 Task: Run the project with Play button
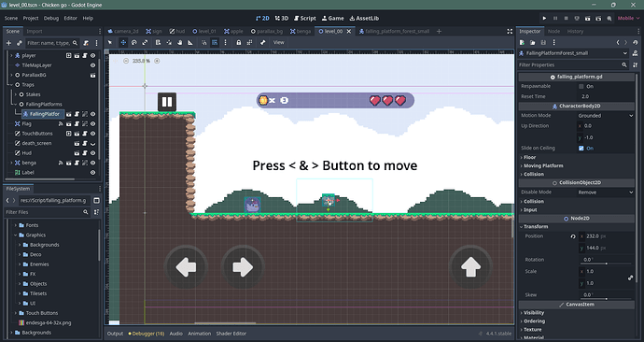(x=545, y=18)
